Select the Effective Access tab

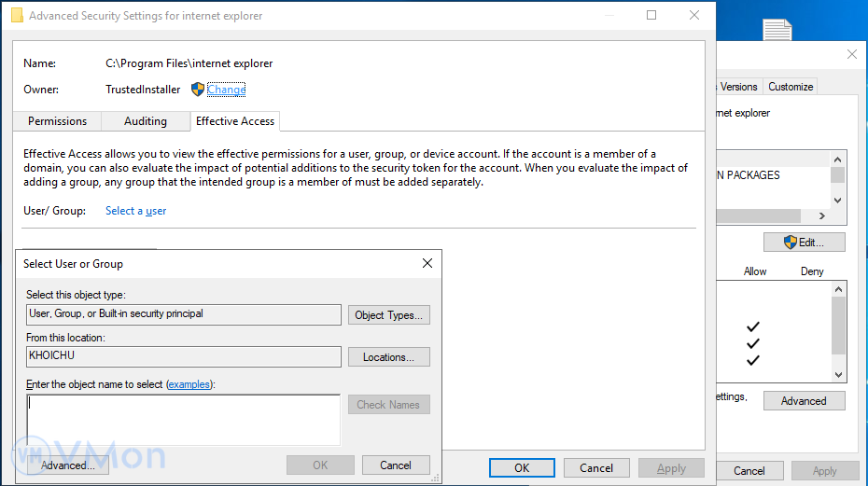[235, 121]
